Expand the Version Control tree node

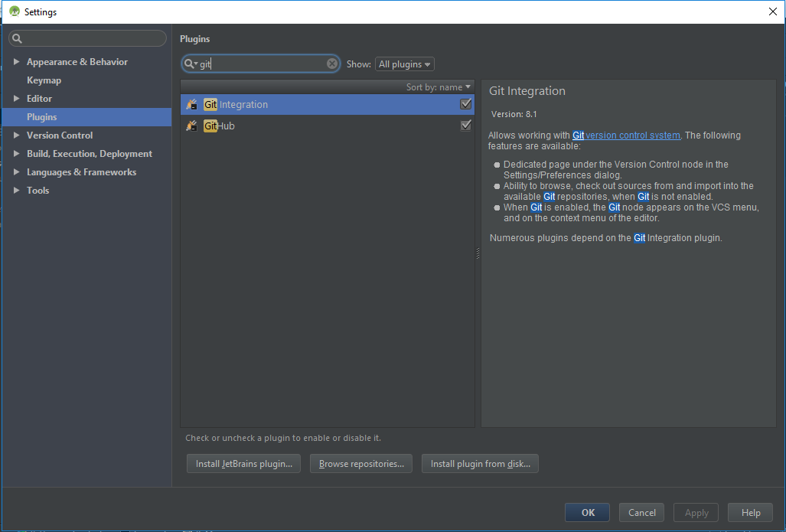click(17, 135)
